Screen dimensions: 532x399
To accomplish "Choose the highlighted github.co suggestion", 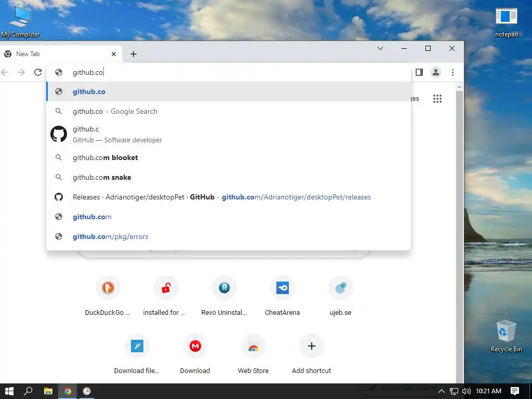I will pos(229,91).
